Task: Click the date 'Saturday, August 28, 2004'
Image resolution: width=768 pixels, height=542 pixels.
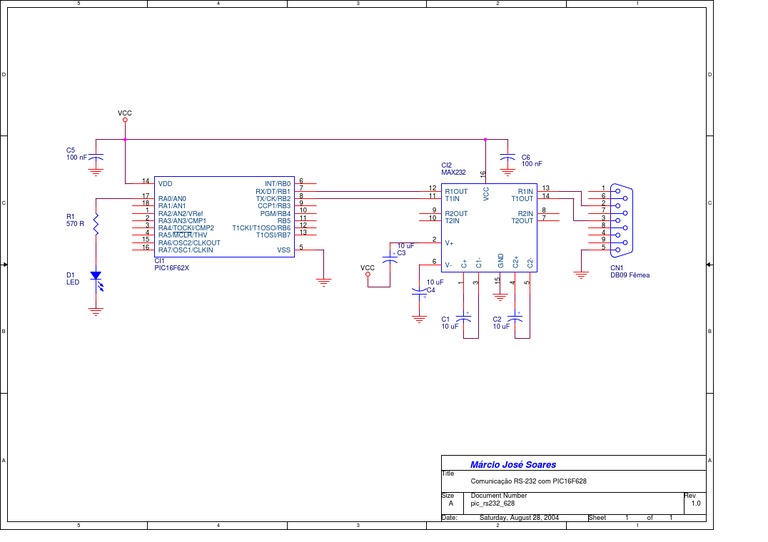Action: [x=519, y=518]
